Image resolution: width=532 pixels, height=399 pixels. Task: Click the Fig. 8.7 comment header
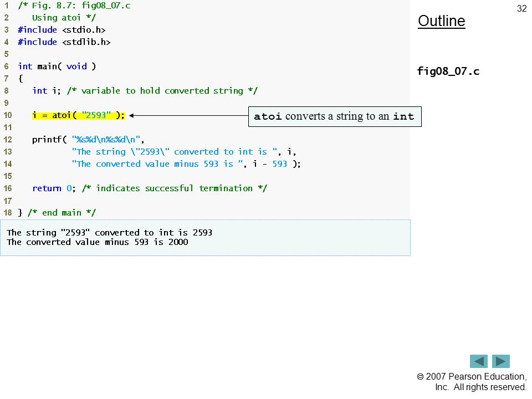click(74, 6)
